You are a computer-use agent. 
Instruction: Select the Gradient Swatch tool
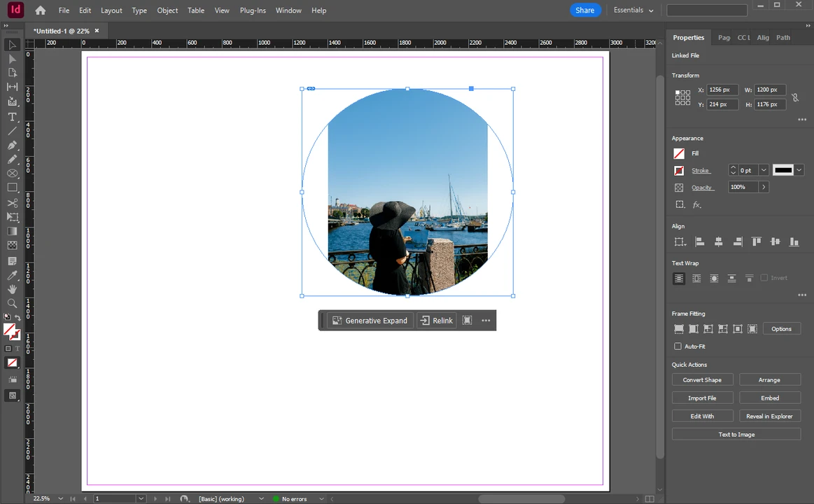click(x=12, y=231)
